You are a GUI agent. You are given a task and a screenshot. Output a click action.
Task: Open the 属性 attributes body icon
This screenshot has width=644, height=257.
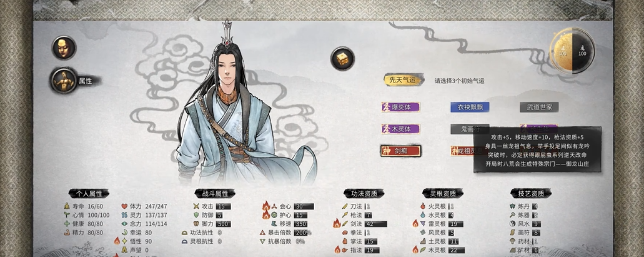coord(64,80)
